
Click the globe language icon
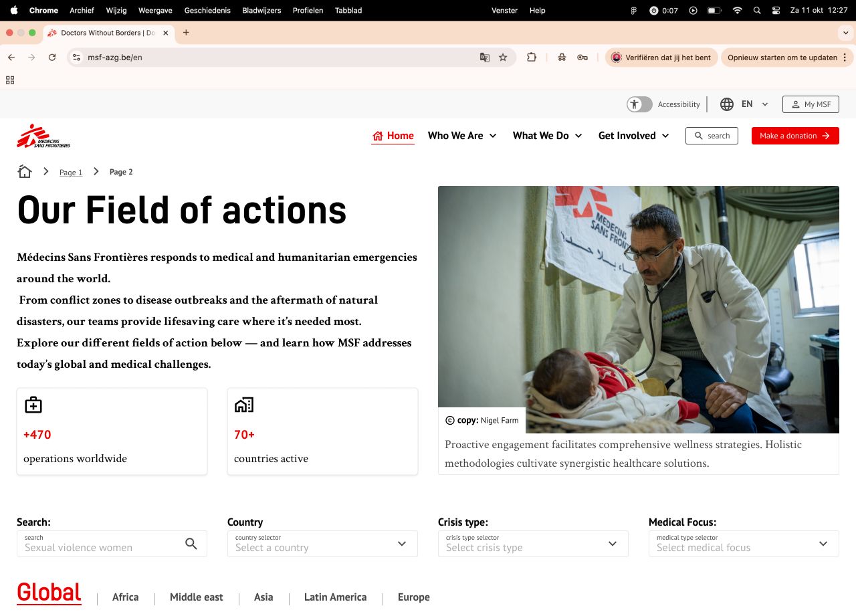tap(727, 104)
